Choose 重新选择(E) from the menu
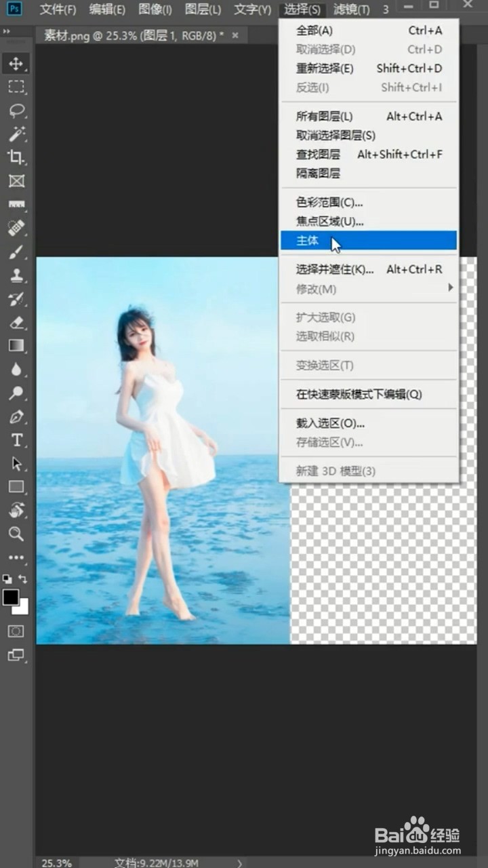Viewport: 488px width, 868px height. (369, 68)
